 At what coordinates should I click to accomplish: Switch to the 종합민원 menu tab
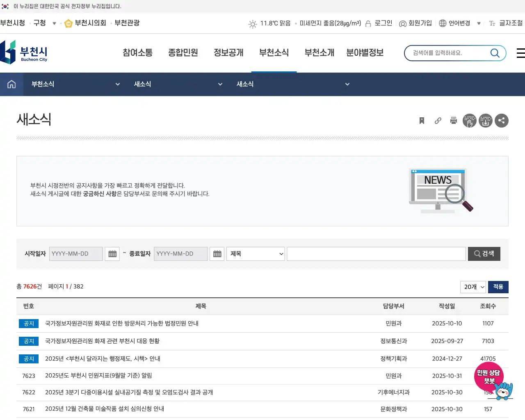(x=183, y=52)
